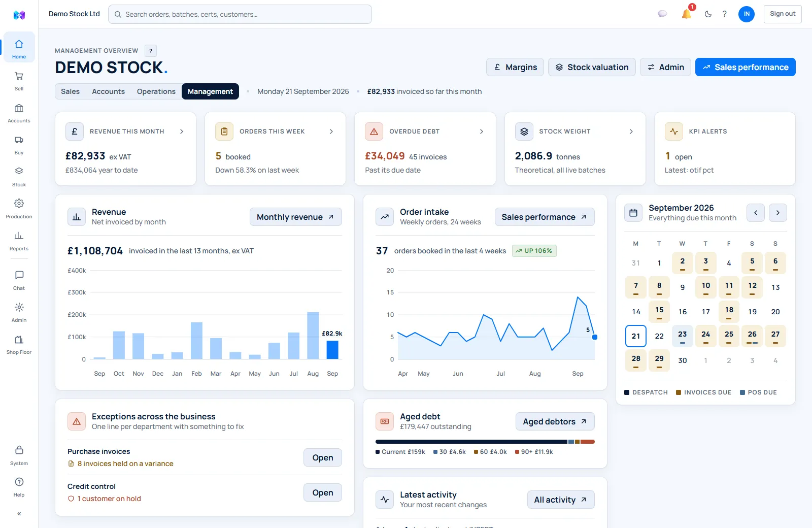Click the UP 106% badge
This screenshot has width=812, height=528.
[x=534, y=251]
